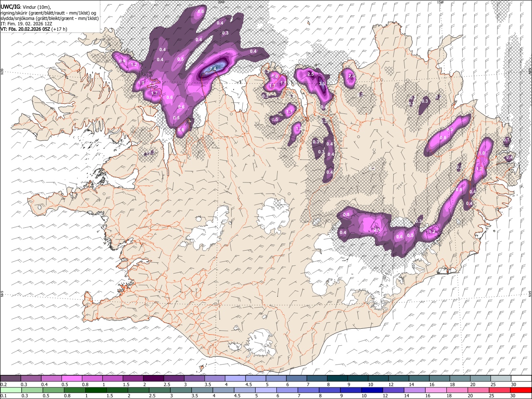Click the "0.1" label on the rain scale
The height and width of the screenshot is (399, 532).
4,396
